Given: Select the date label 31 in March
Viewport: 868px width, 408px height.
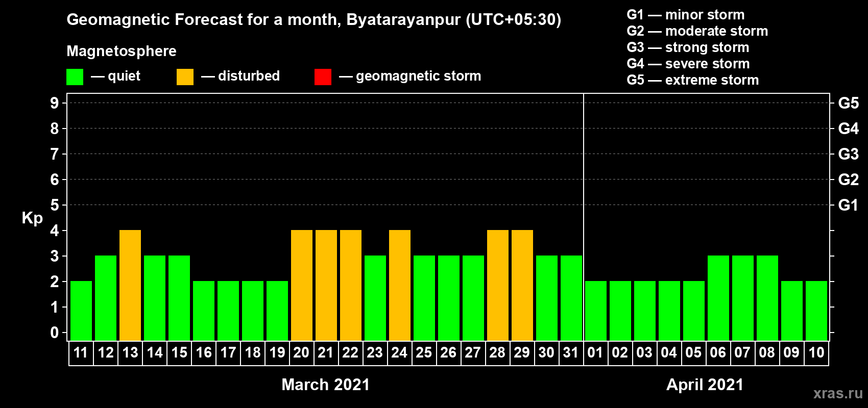Looking at the screenshot, I should point(571,352).
